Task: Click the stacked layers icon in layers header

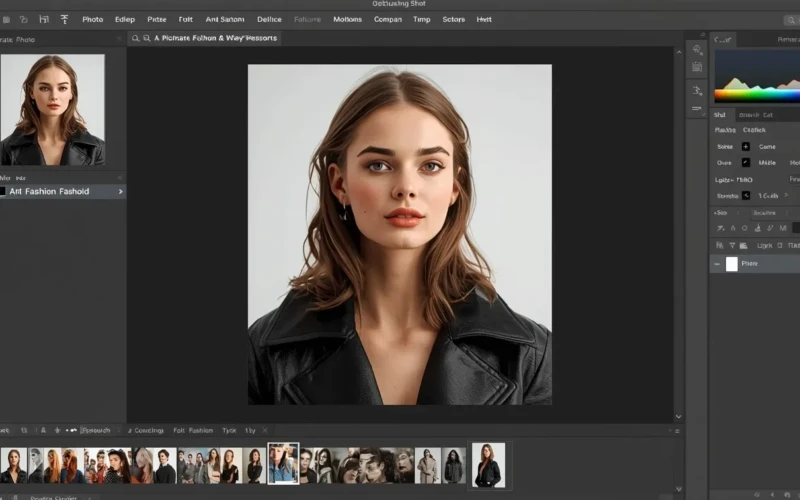Action: pyautogui.click(x=743, y=245)
